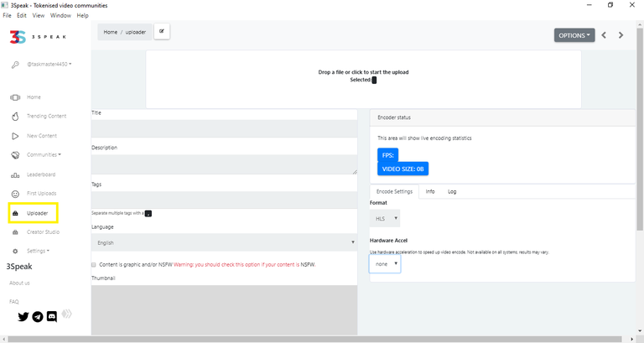Open the taskmaster4450 account dropdown

(x=49, y=65)
